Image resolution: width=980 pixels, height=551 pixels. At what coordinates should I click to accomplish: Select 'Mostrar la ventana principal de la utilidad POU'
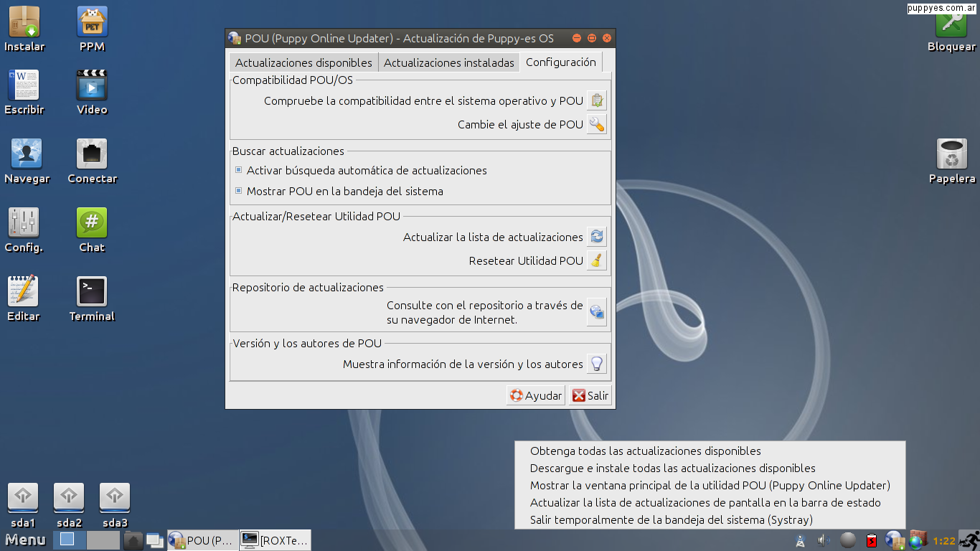click(x=710, y=486)
